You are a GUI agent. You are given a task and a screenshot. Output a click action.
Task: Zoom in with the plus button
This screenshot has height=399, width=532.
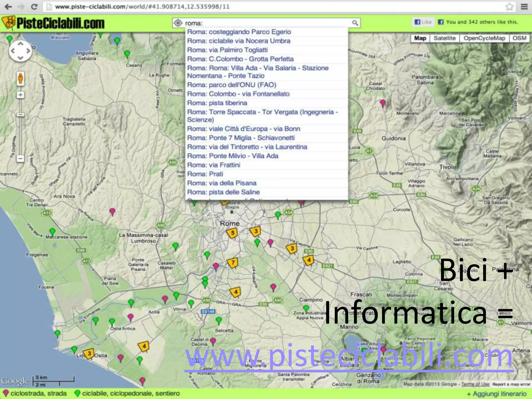pyautogui.click(x=21, y=95)
